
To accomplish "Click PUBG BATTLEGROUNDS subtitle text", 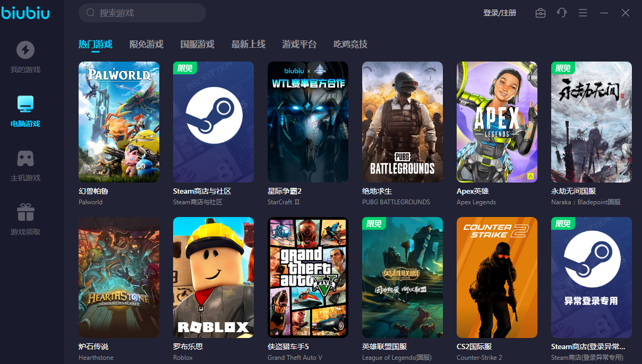I will tap(396, 202).
